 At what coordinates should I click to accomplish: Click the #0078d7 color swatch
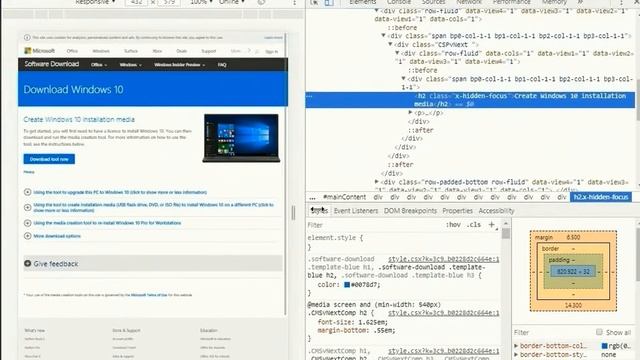[x=347, y=285]
